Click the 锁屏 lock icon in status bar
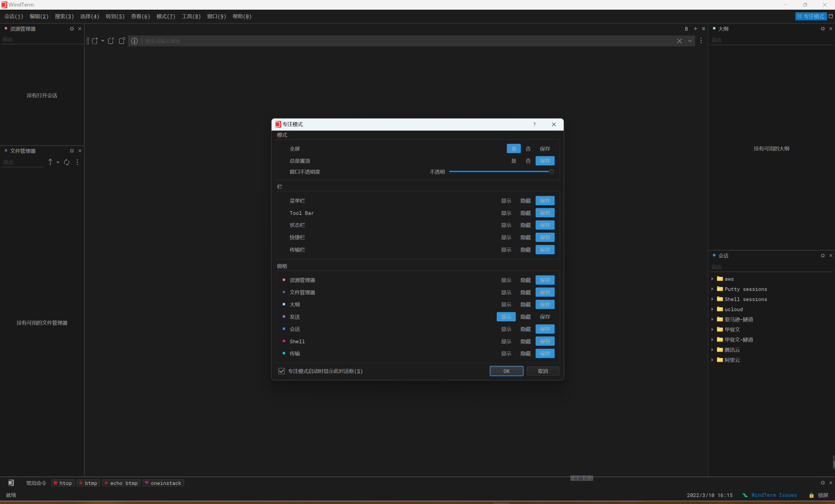This screenshot has width=835, height=504. click(811, 495)
